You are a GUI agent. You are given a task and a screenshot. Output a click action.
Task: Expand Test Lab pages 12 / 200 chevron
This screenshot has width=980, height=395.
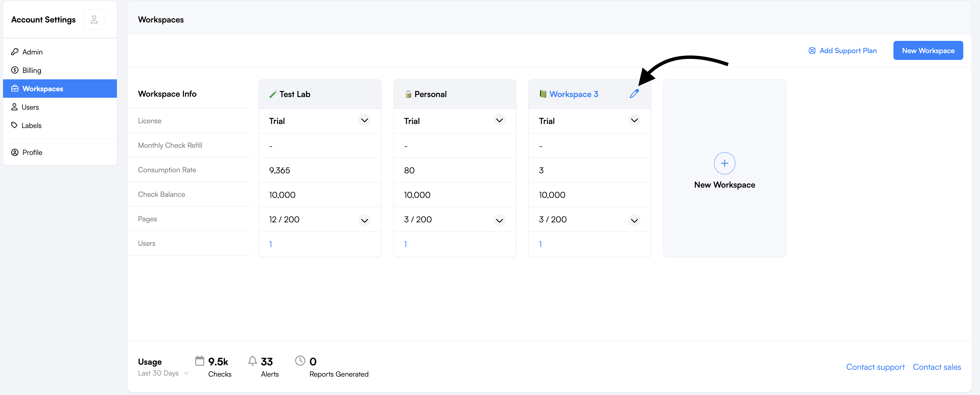[x=365, y=221]
